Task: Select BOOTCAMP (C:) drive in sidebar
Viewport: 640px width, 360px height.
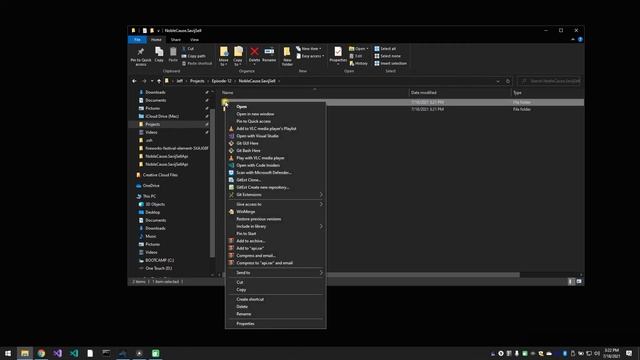Action: pyautogui.click(x=159, y=260)
